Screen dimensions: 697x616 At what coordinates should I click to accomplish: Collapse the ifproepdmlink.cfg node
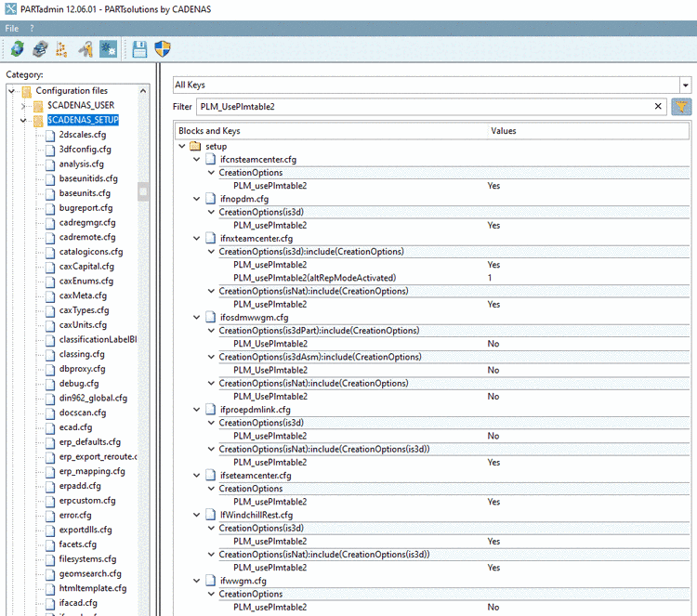(x=196, y=410)
